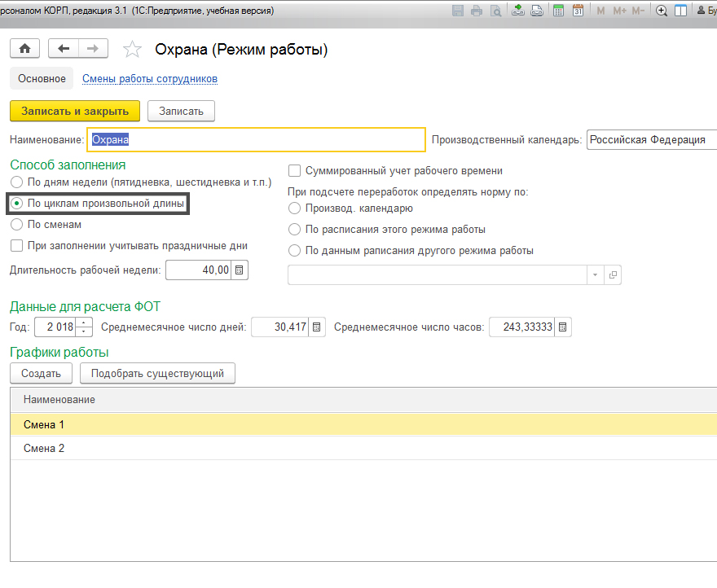Click average monthly hours field 243,33333

522,327
